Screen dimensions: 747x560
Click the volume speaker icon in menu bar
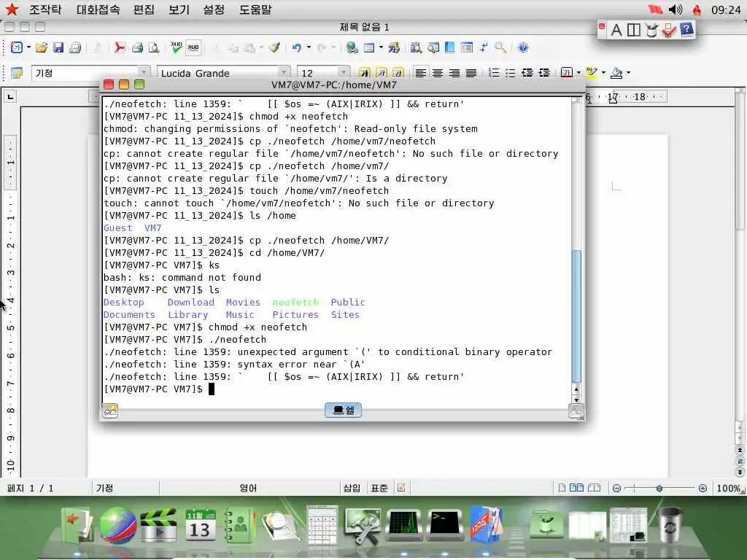676,9
